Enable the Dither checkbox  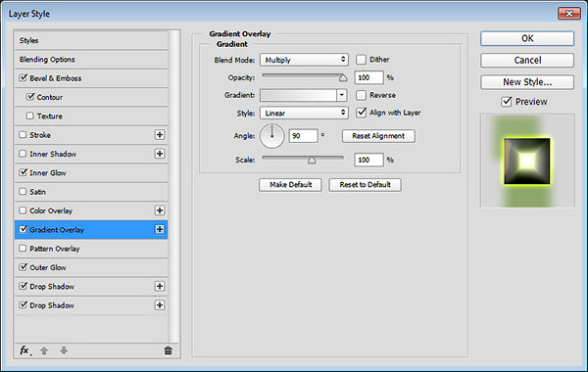tap(361, 59)
